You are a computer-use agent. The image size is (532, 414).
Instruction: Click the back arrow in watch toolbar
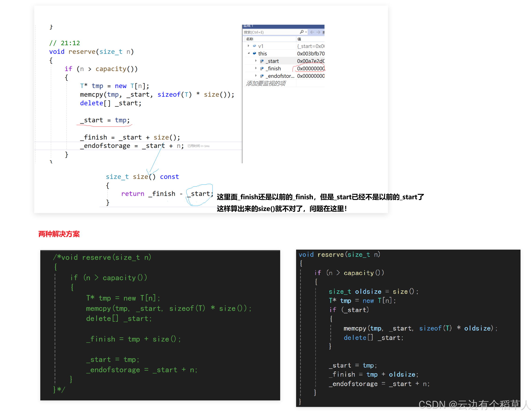point(312,32)
